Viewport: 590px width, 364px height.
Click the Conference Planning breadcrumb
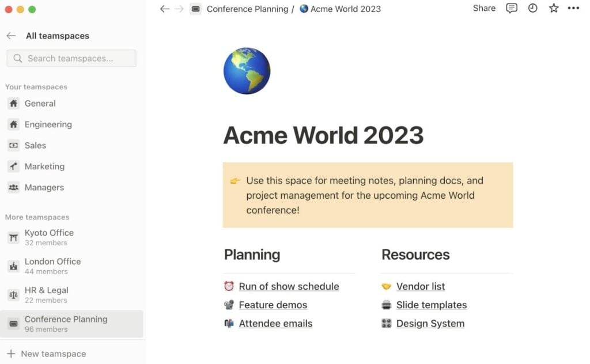click(247, 9)
